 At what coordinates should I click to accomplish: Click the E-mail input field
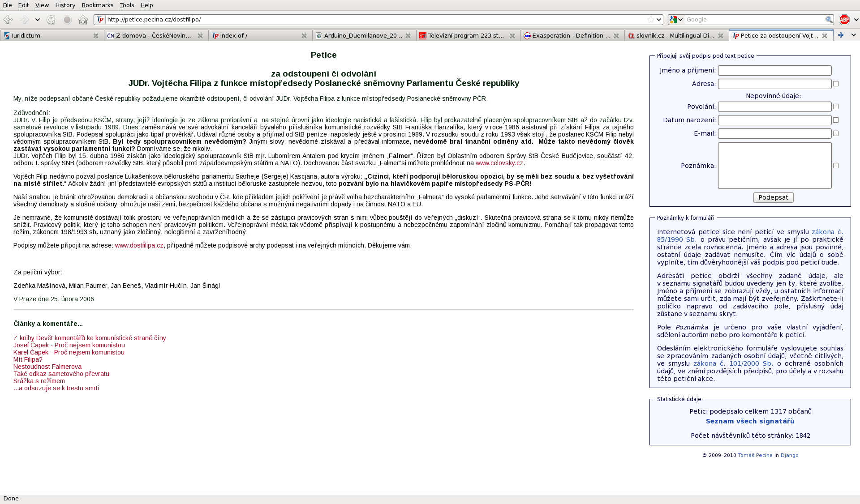click(774, 133)
